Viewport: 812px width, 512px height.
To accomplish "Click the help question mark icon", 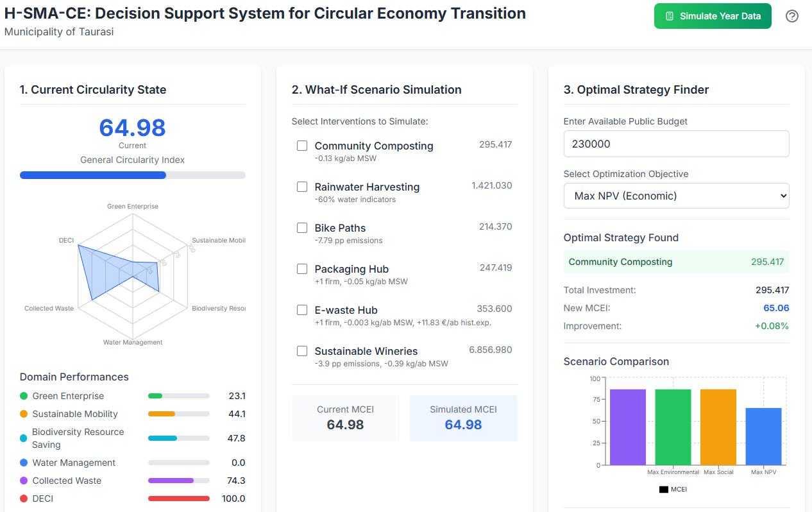I will click(x=792, y=16).
